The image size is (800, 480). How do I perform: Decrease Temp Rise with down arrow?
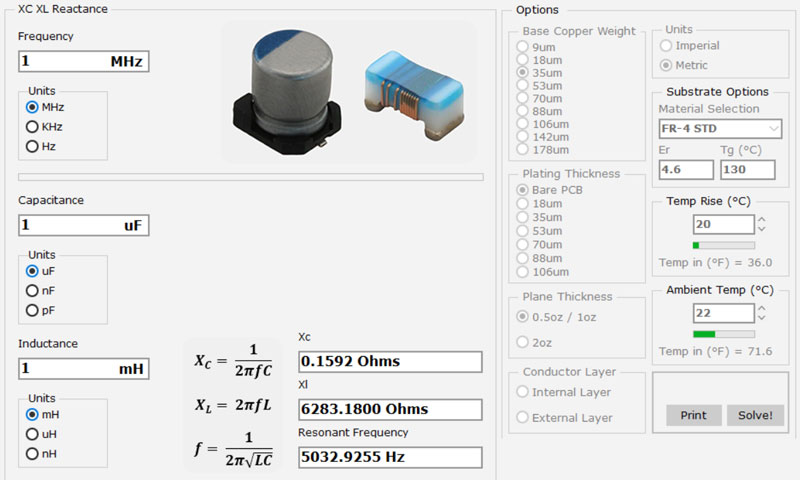coord(762,229)
